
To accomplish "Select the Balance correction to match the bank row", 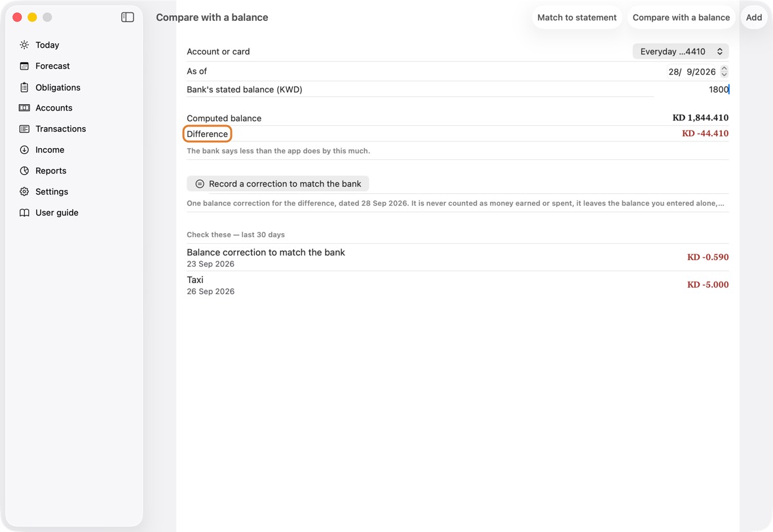I will (x=457, y=257).
